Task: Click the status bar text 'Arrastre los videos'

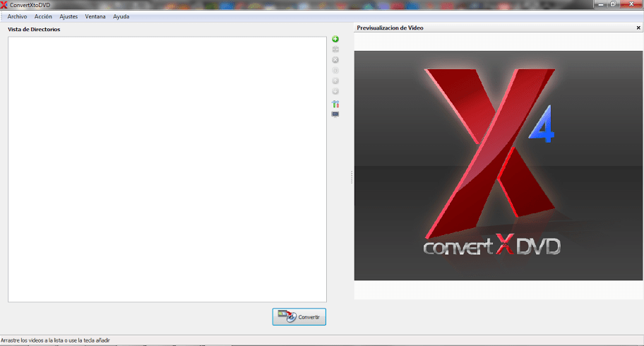Action: coord(56,340)
